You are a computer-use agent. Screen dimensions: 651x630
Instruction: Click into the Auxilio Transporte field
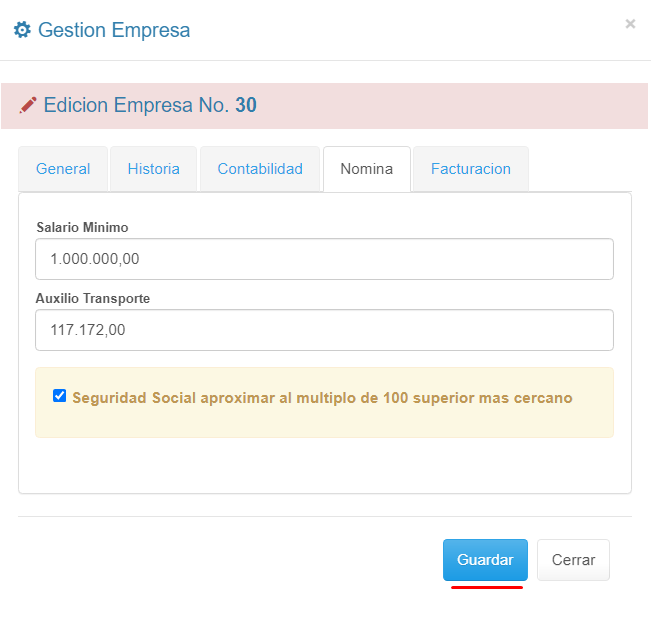(x=324, y=330)
